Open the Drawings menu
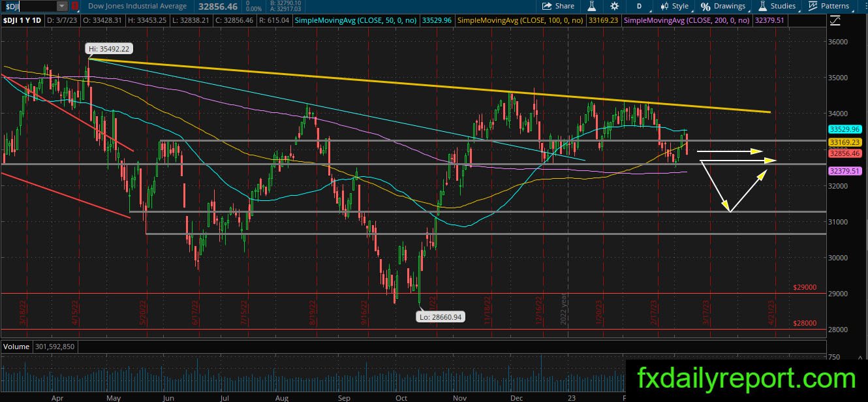 coord(723,6)
